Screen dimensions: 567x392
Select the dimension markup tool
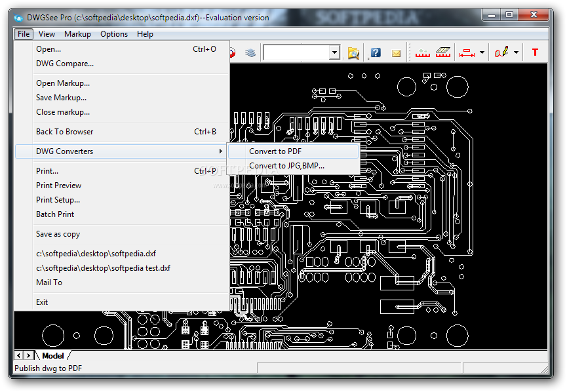click(467, 53)
